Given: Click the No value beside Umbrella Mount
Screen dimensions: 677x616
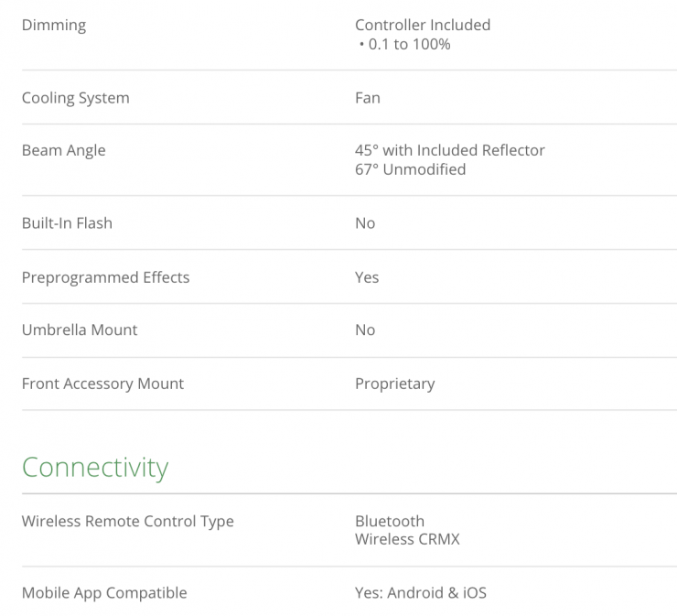Looking at the screenshot, I should click(365, 330).
